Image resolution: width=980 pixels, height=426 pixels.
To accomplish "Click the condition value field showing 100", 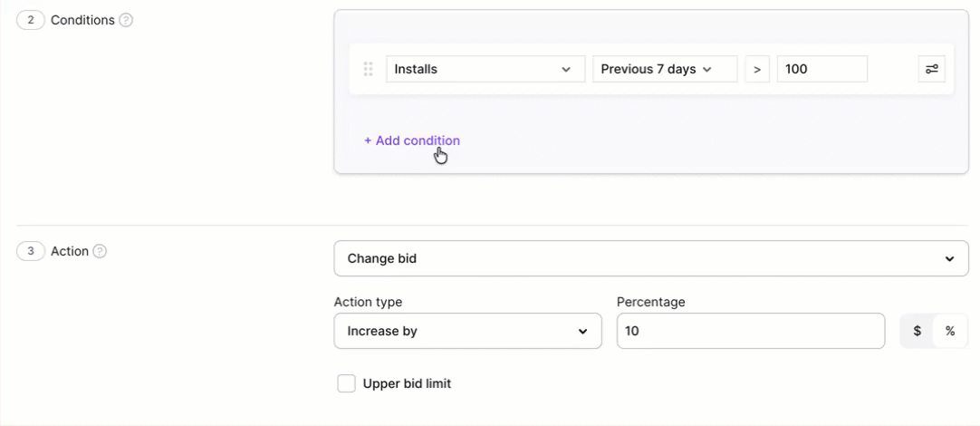I will (821, 69).
